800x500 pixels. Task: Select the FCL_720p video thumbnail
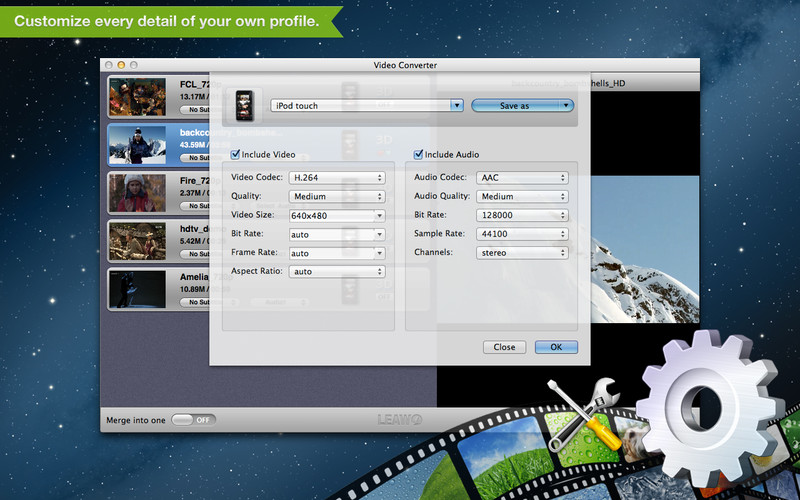(137, 97)
